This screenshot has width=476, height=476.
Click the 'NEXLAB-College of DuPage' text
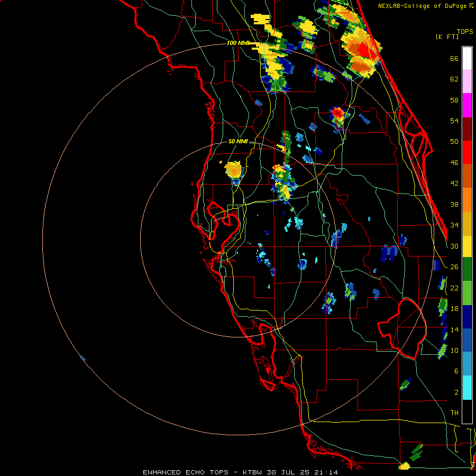(422, 6)
